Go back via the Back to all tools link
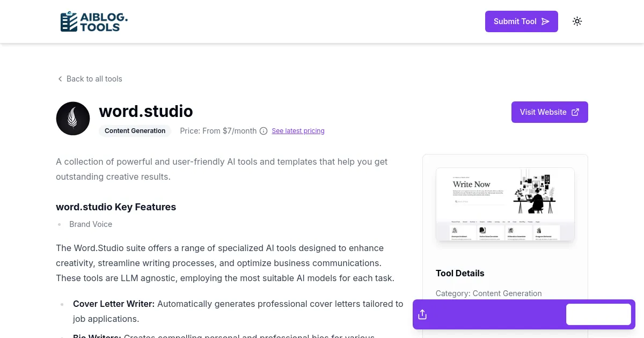 point(94,79)
